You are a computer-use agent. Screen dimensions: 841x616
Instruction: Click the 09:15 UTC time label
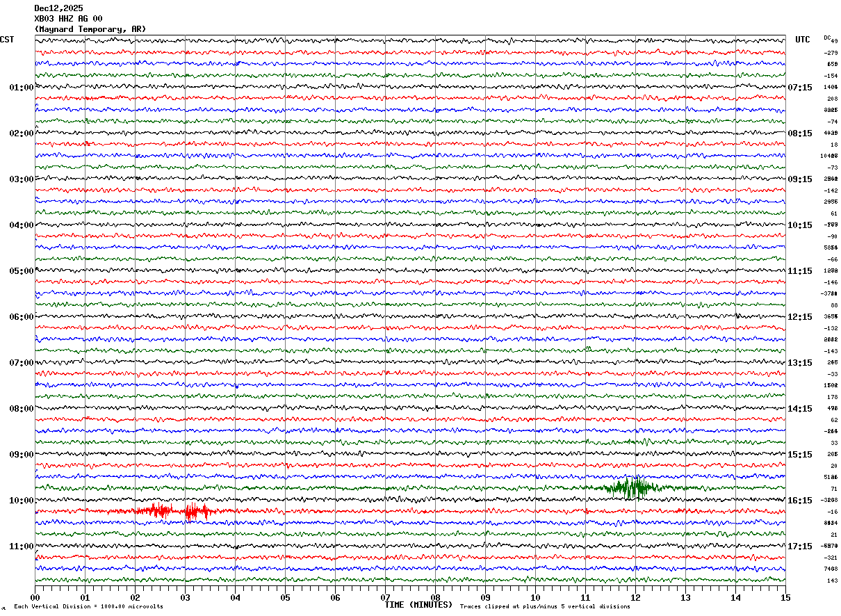(800, 179)
